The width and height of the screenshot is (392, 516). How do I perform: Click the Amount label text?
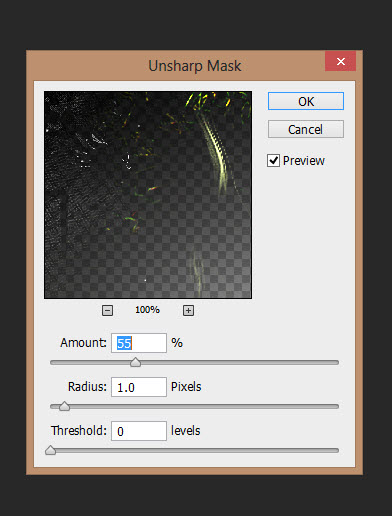tap(83, 343)
